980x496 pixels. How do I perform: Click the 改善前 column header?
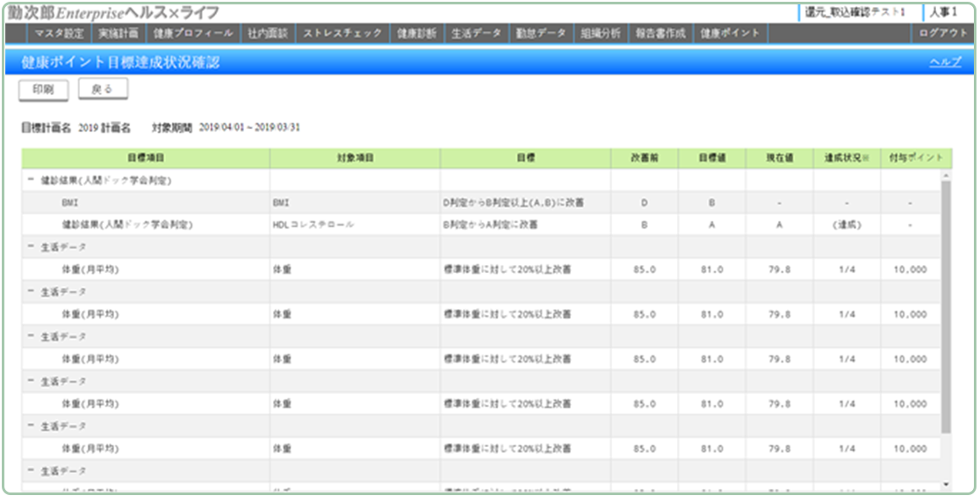coord(645,159)
